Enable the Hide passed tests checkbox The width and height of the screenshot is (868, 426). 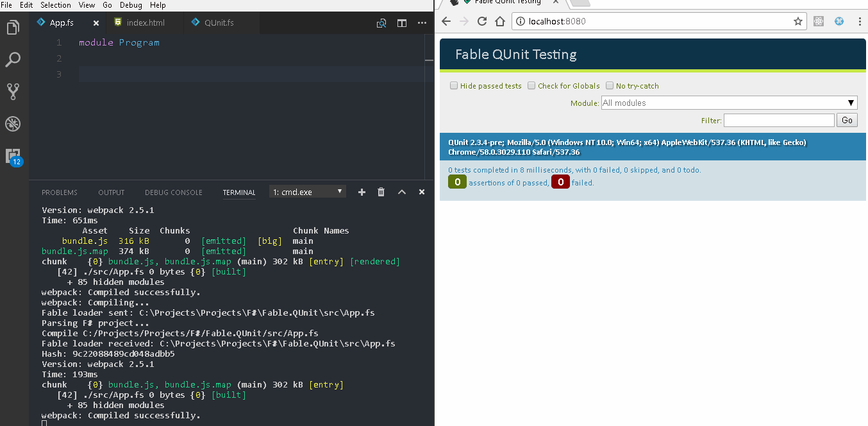454,85
